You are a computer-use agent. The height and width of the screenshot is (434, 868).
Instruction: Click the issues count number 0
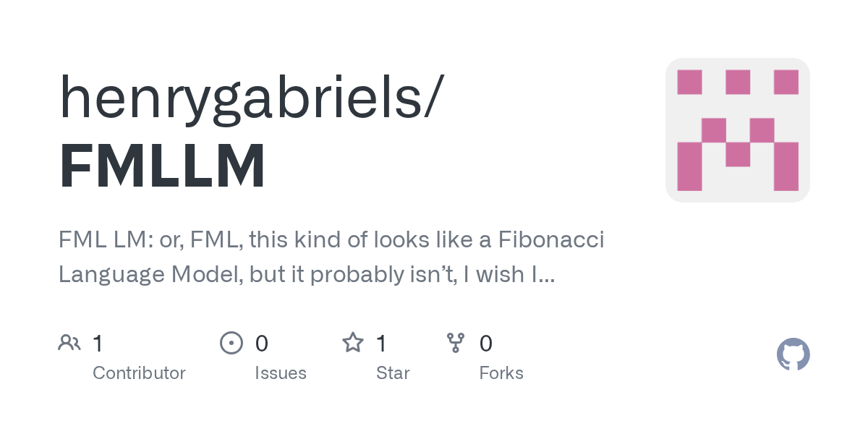coord(262,344)
